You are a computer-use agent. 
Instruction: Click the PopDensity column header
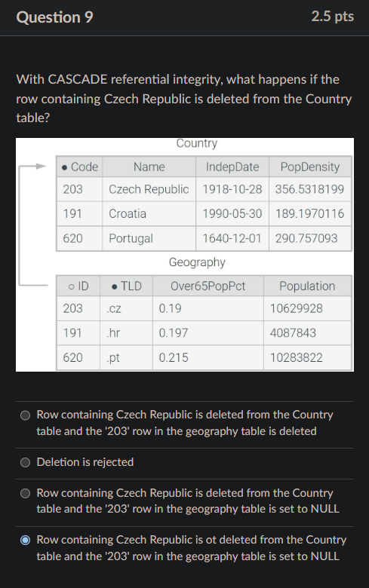(310, 167)
